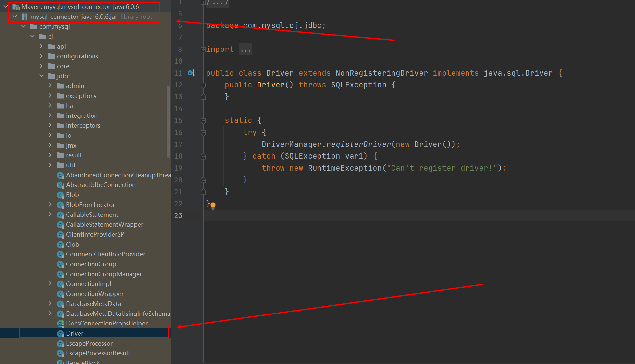This screenshot has width=635, height=364.
Task: Expand the core package folder
Action: [41, 66]
